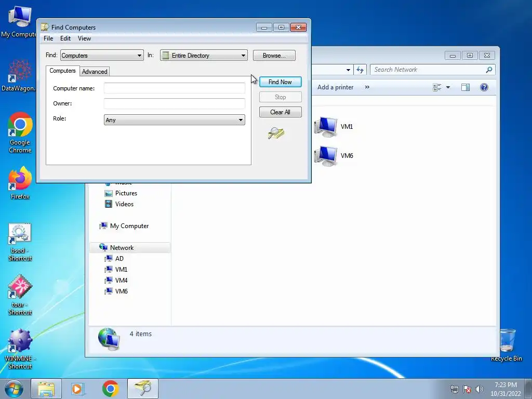Open the Role dropdown showing Any

pos(175,120)
